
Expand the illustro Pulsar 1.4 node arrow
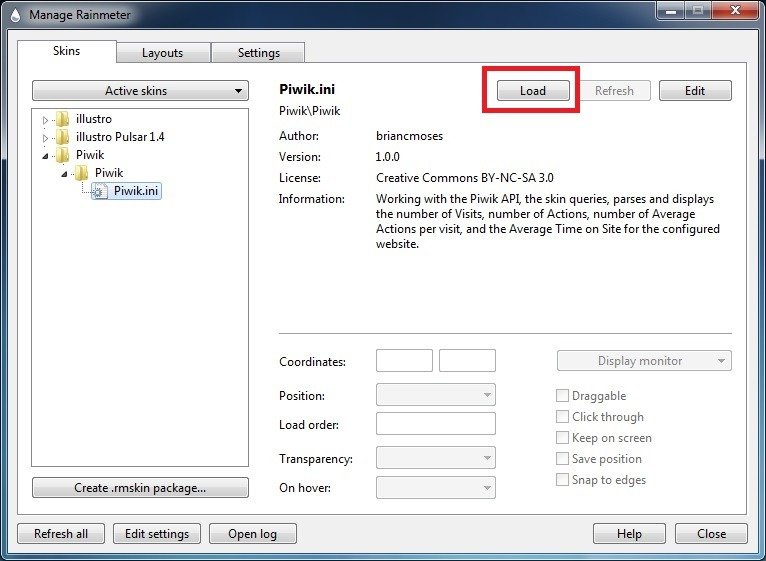tap(45, 138)
